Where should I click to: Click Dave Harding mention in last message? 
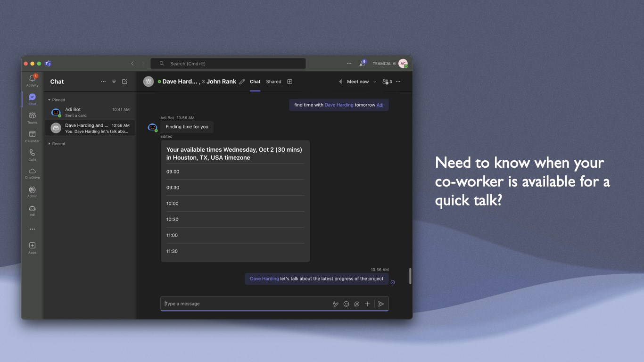click(x=264, y=279)
